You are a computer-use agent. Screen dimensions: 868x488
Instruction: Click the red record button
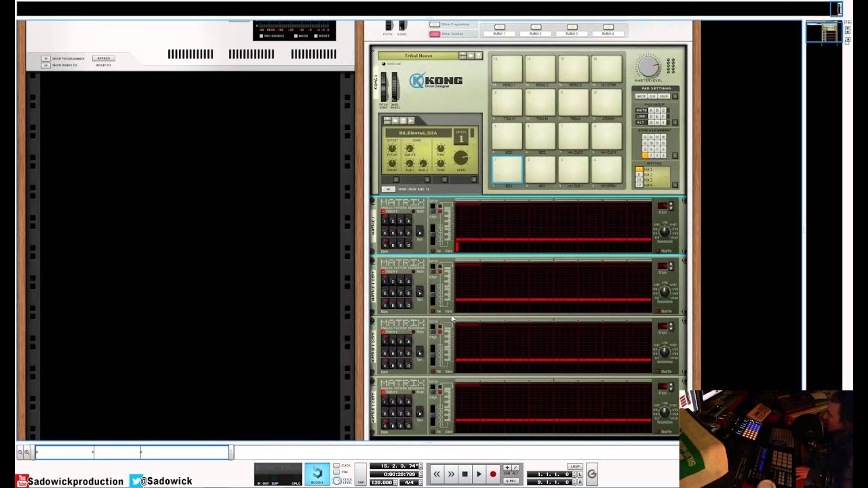point(493,474)
